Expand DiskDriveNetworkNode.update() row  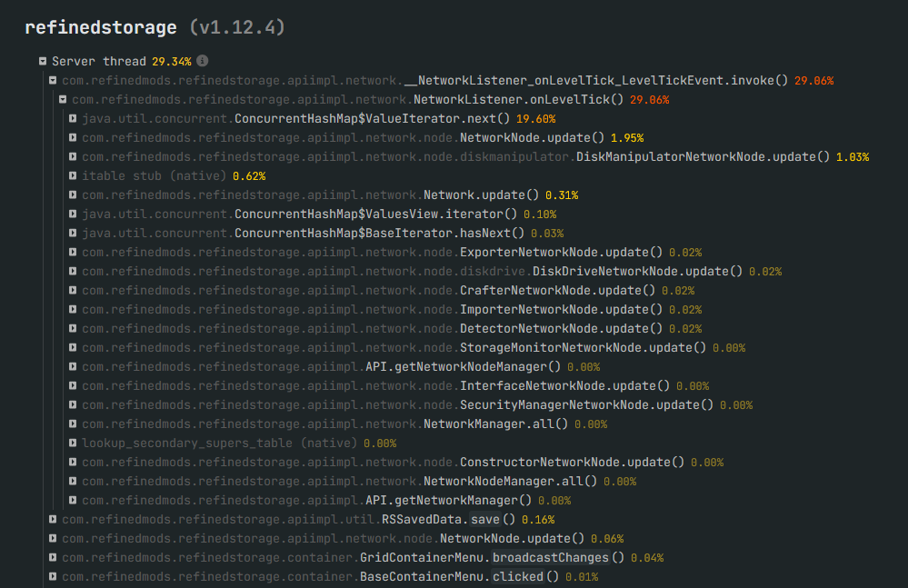[73, 272]
